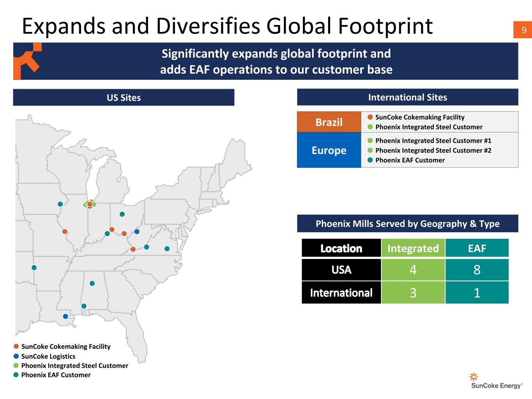Click the teal dot in the map legend

pyautogui.click(x=16, y=375)
